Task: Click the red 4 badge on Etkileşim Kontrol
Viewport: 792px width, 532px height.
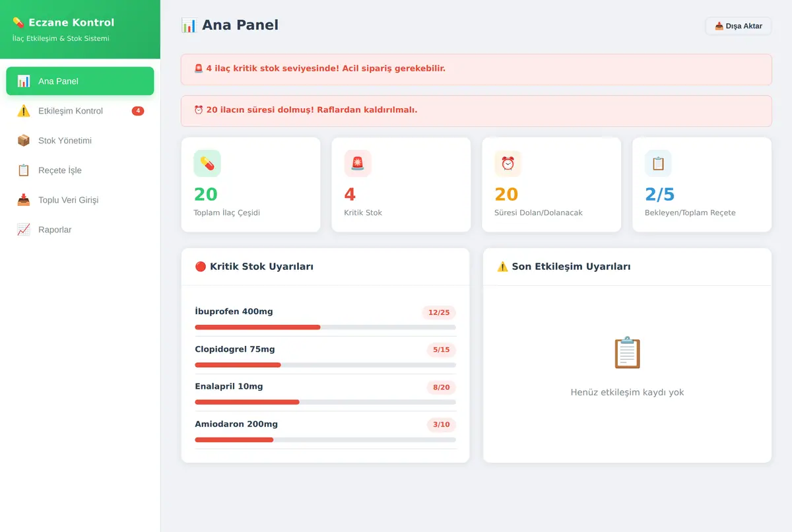Action: click(138, 111)
